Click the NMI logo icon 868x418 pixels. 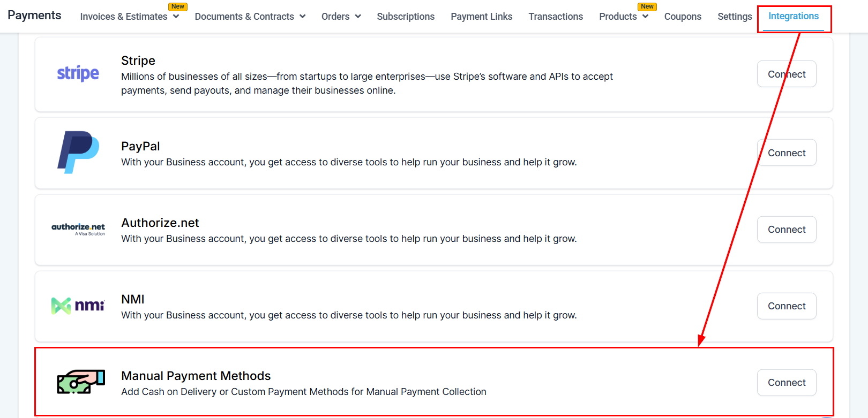78,306
